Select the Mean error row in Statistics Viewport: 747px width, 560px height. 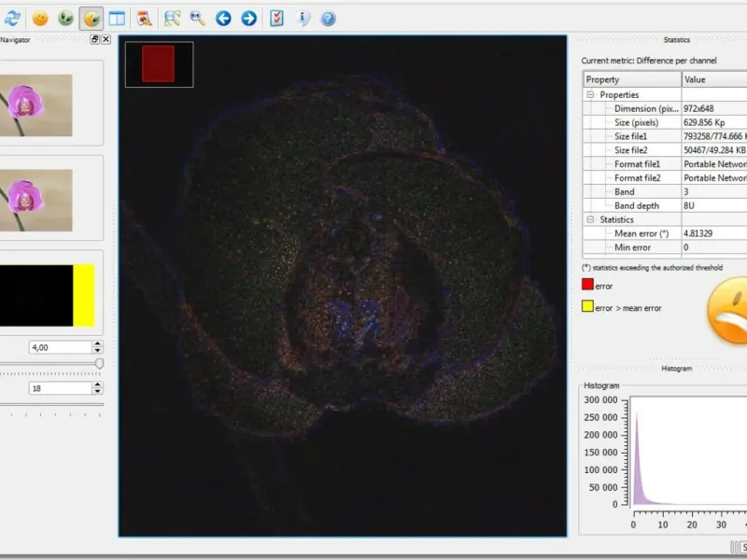[x=641, y=233]
